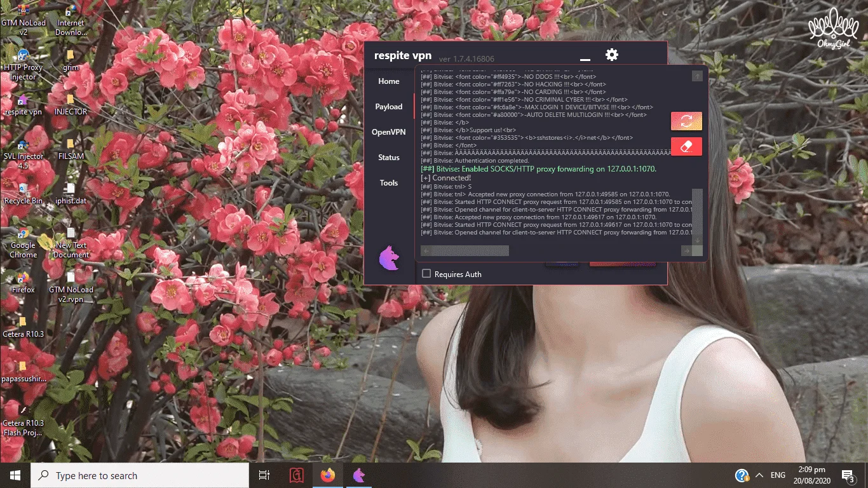Enable the Requires Auth checkbox

(x=426, y=274)
